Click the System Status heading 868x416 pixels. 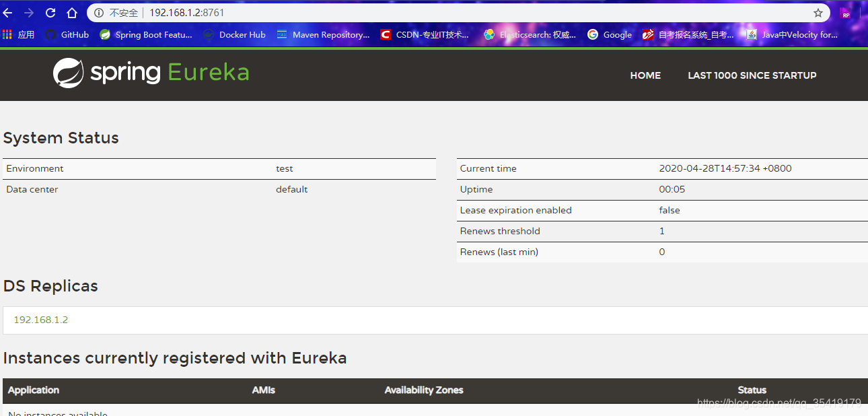pyautogui.click(x=61, y=138)
